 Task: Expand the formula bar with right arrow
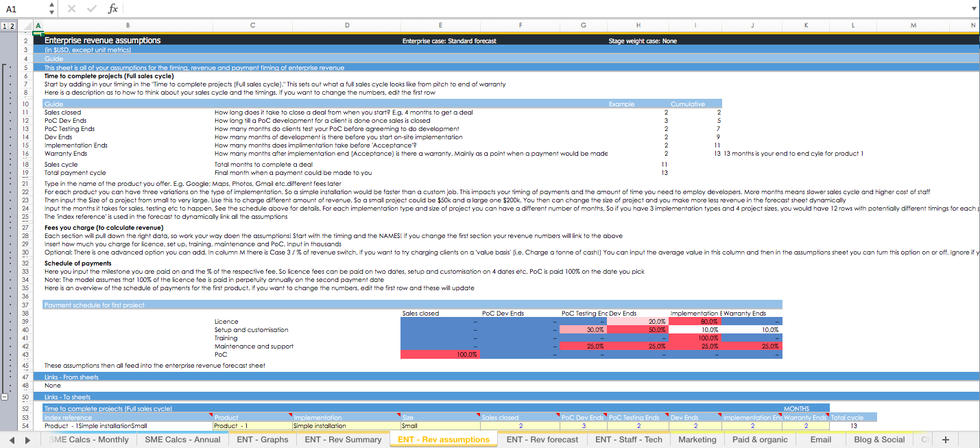[974, 9]
